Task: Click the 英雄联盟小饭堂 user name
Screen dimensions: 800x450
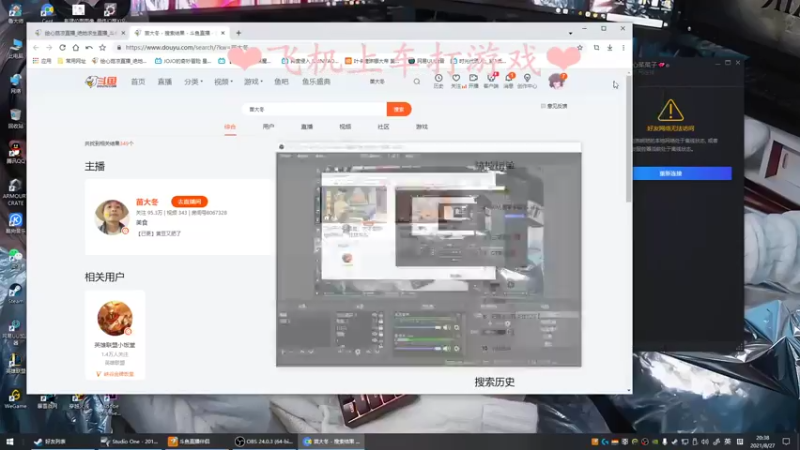Action: click(115, 345)
